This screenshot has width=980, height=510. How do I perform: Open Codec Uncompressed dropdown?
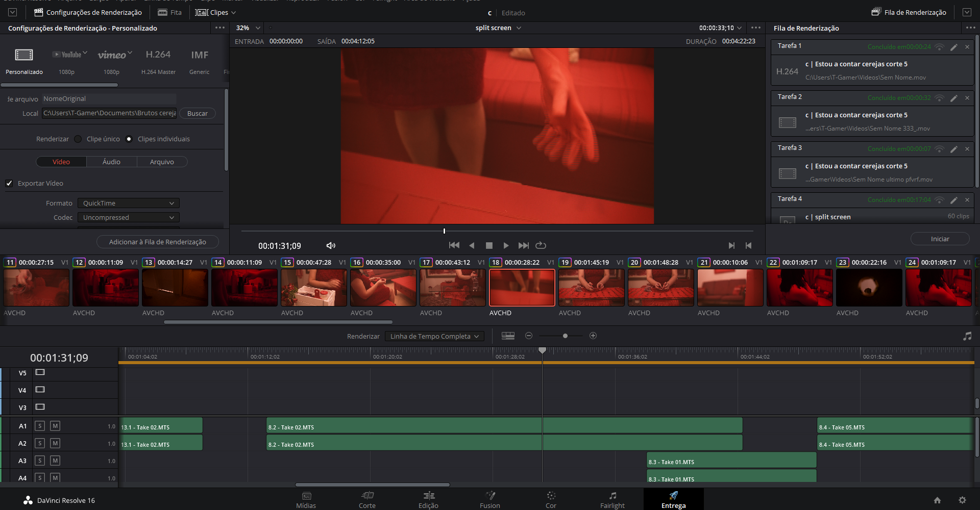(x=129, y=217)
